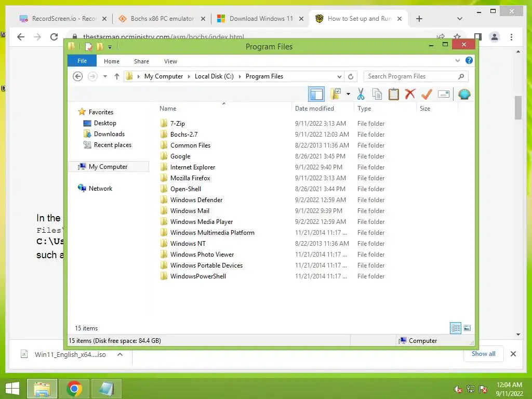Select the WindowsPowerShell folder
The height and width of the screenshot is (399, 532).
tap(198, 276)
